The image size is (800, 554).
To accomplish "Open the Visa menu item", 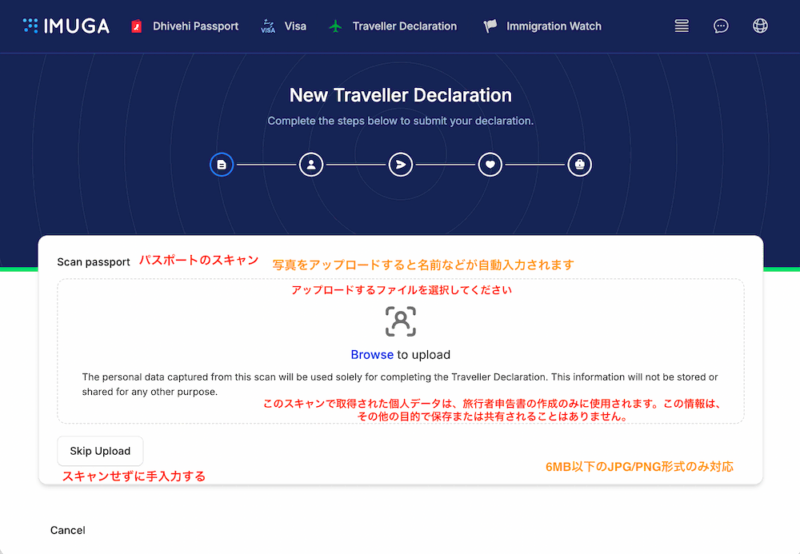I will (295, 26).
